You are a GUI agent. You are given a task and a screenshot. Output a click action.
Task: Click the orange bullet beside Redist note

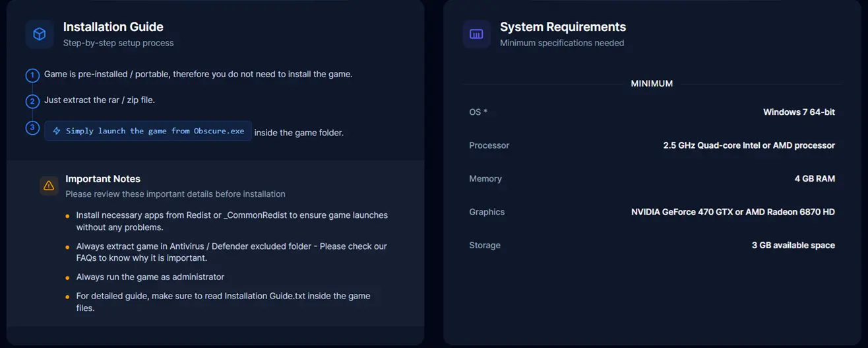67,216
